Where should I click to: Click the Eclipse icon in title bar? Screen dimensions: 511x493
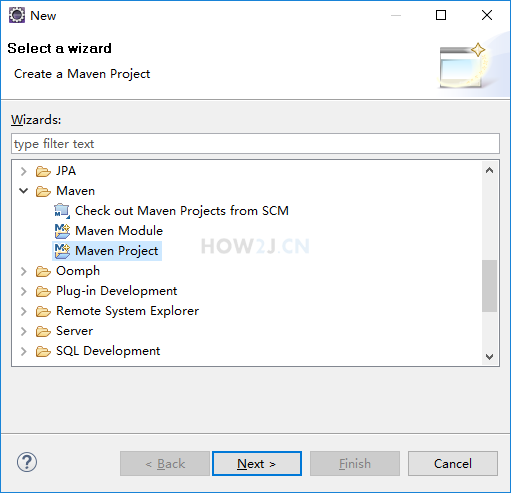click(17, 15)
